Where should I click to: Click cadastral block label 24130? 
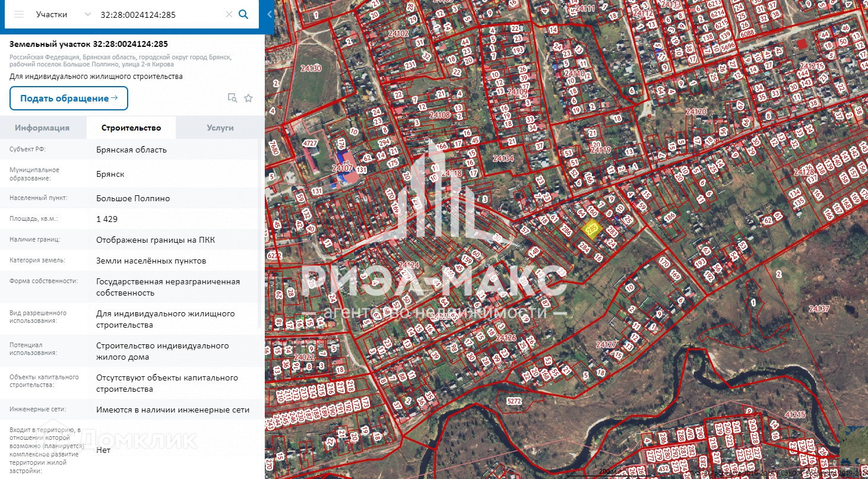[311, 68]
